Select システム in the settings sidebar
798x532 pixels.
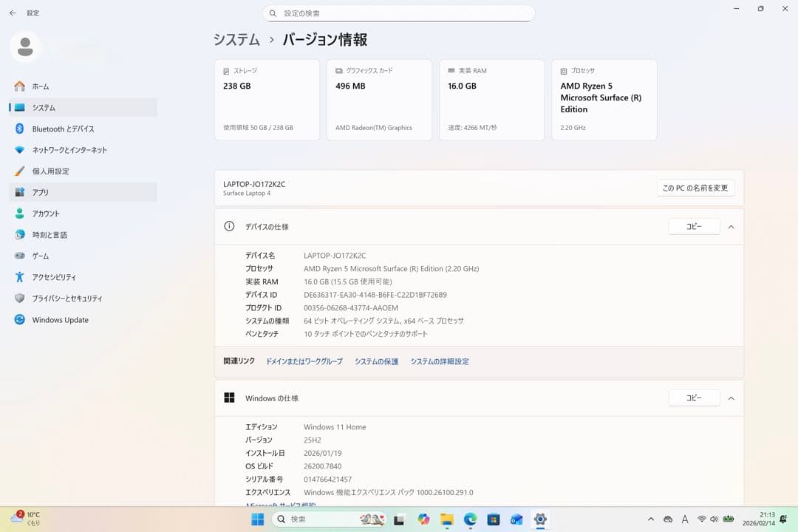point(83,107)
